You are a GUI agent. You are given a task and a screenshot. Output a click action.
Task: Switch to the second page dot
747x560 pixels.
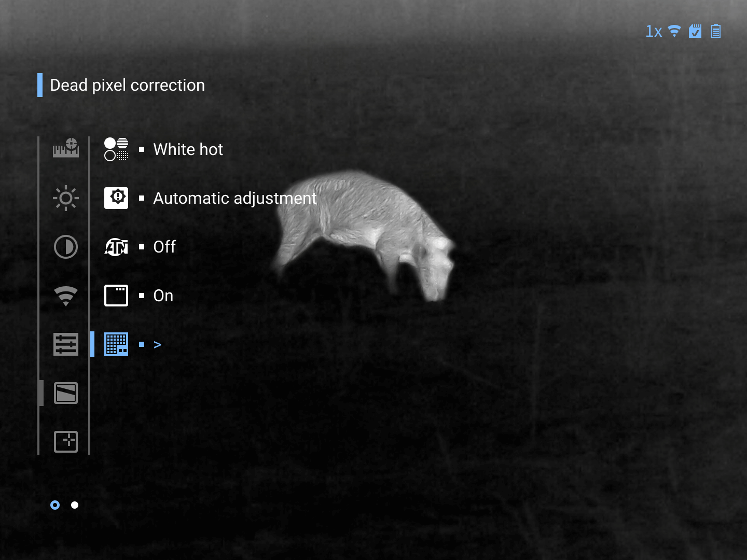pos(75,505)
